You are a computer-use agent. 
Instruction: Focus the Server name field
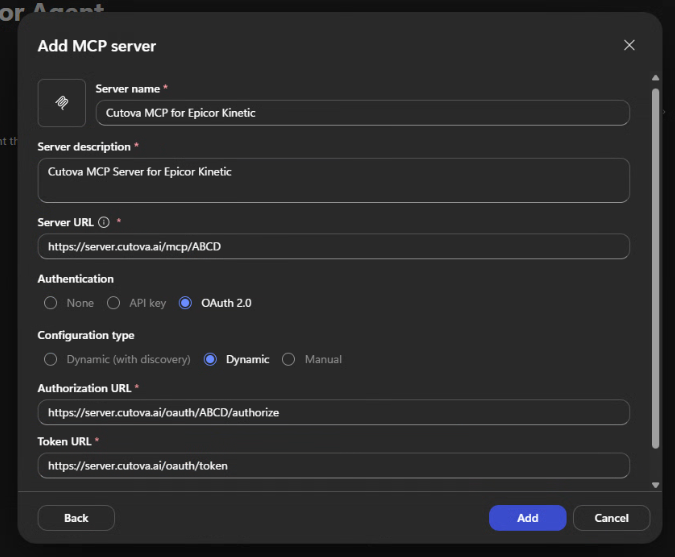click(362, 113)
